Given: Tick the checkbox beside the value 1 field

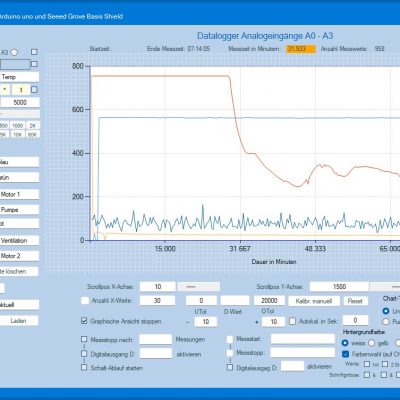Looking at the screenshot, I should 34,89.
